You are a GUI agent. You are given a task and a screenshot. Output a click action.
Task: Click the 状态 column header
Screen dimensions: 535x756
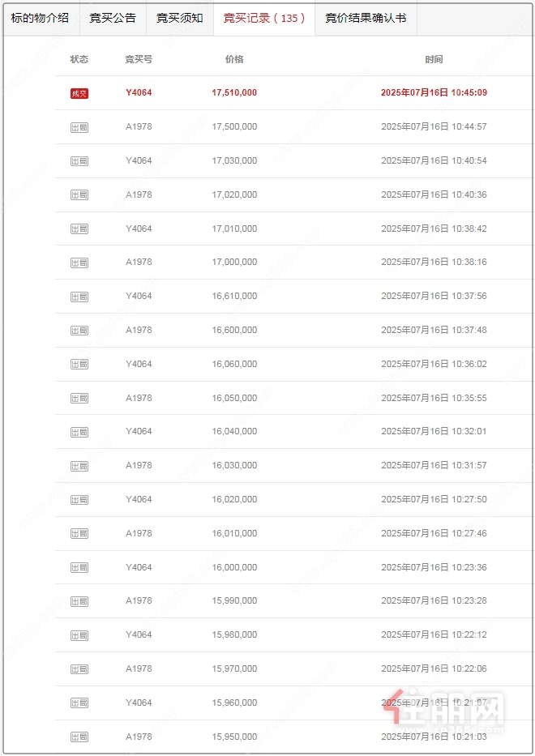tap(79, 59)
